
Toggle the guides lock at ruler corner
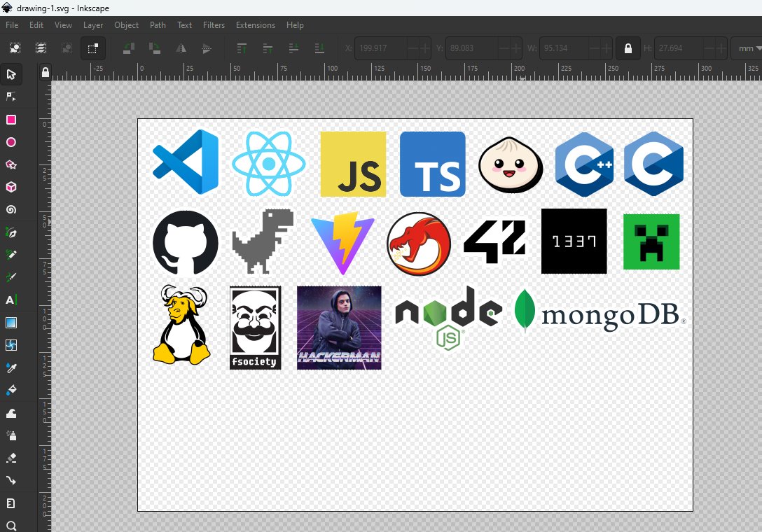(x=46, y=72)
